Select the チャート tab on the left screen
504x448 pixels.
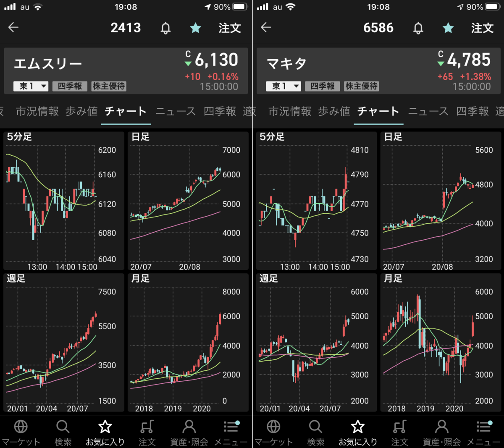click(126, 111)
